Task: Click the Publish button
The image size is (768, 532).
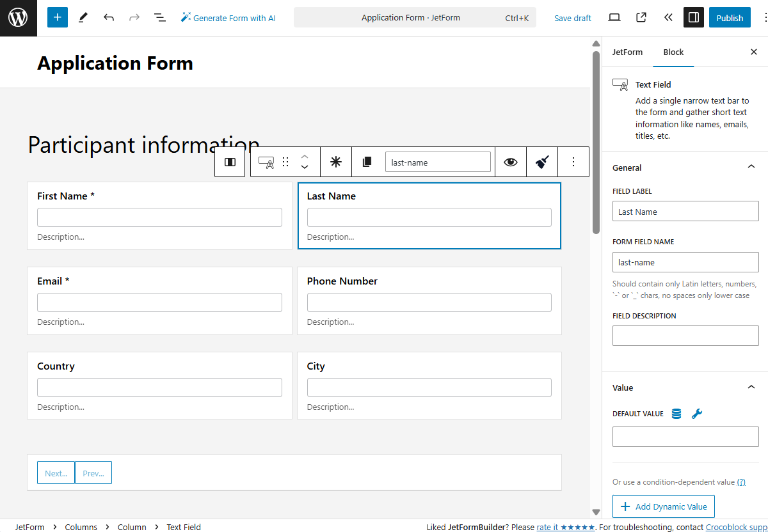Action: pos(730,17)
